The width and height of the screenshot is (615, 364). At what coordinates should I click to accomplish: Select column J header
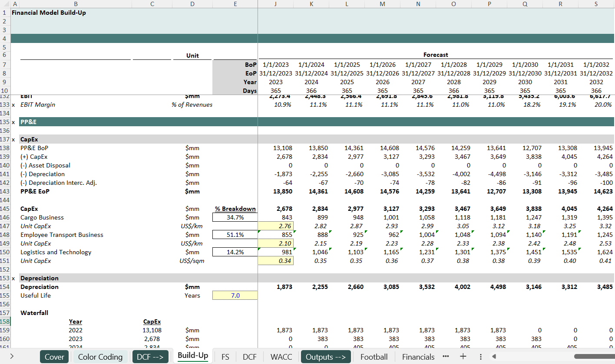tap(275, 4)
